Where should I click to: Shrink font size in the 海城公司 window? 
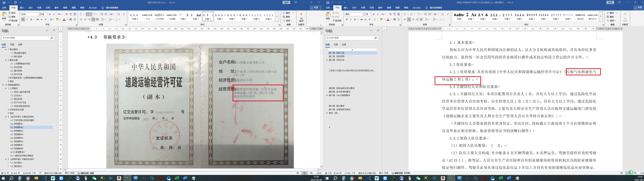378,14
